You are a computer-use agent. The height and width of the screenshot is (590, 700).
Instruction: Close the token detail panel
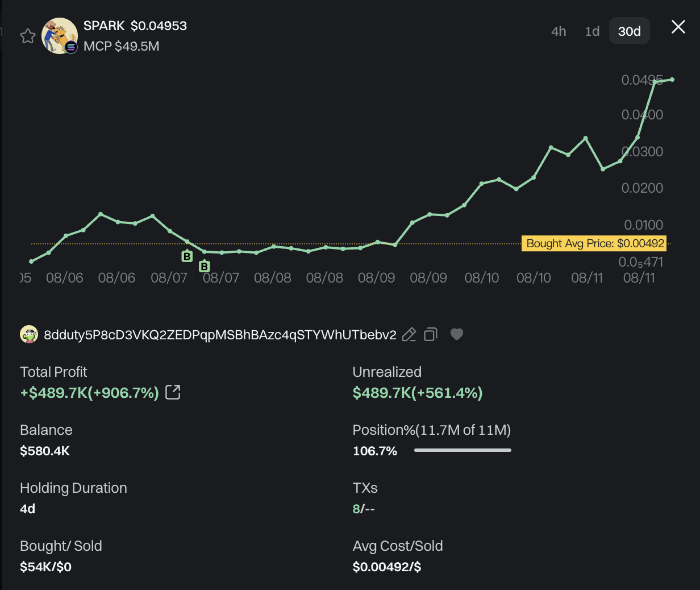[678, 27]
